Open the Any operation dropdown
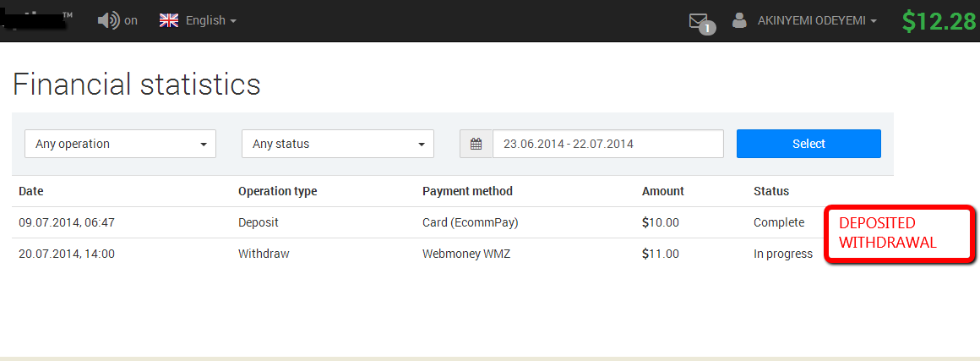This screenshot has width=980, height=361. click(x=120, y=144)
